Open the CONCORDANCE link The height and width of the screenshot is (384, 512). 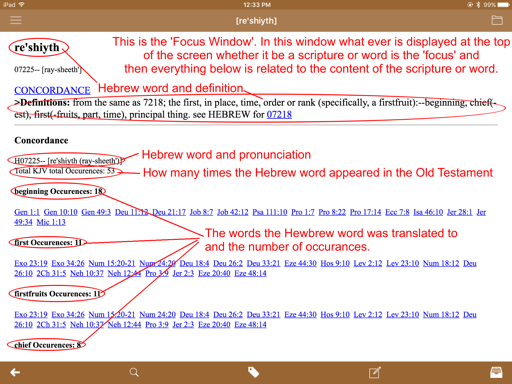(52, 90)
